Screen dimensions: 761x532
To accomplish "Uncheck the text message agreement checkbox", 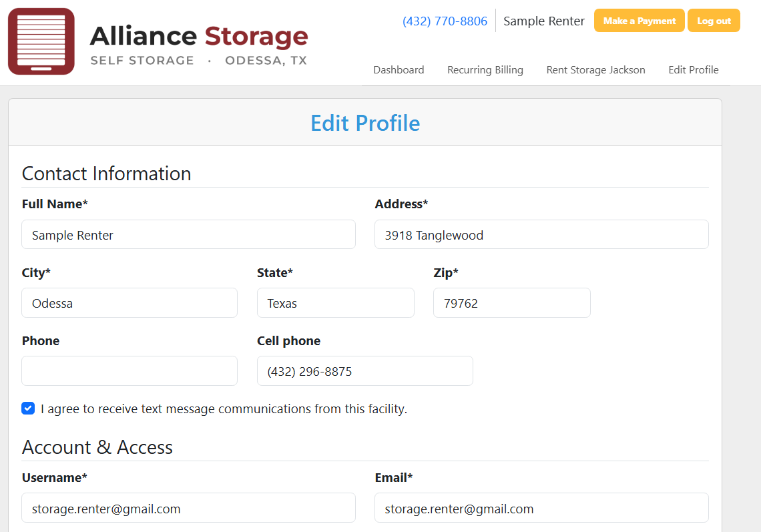I will click(x=28, y=409).
